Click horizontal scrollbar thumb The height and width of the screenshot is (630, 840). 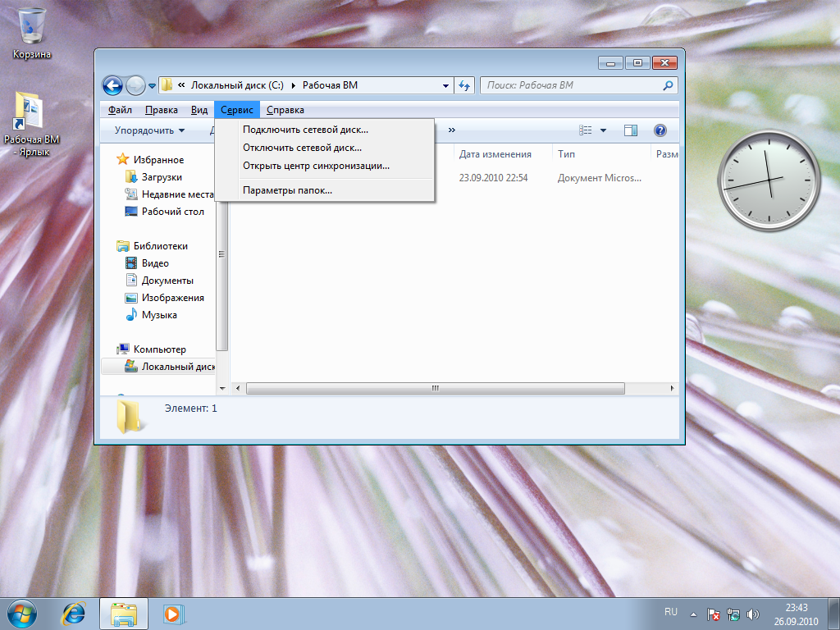[435, 388]
